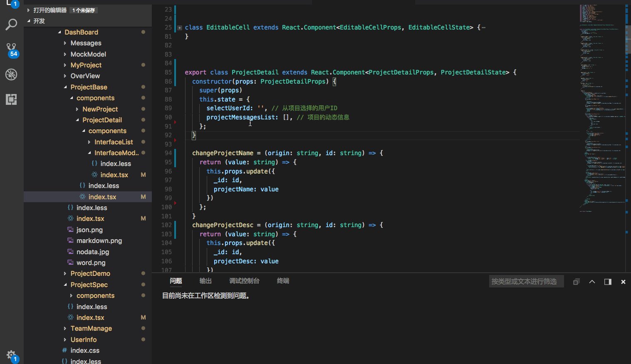Toggle panel position to the side
The height and width of the screenshot is (364, 631).
tap(608, 282)
